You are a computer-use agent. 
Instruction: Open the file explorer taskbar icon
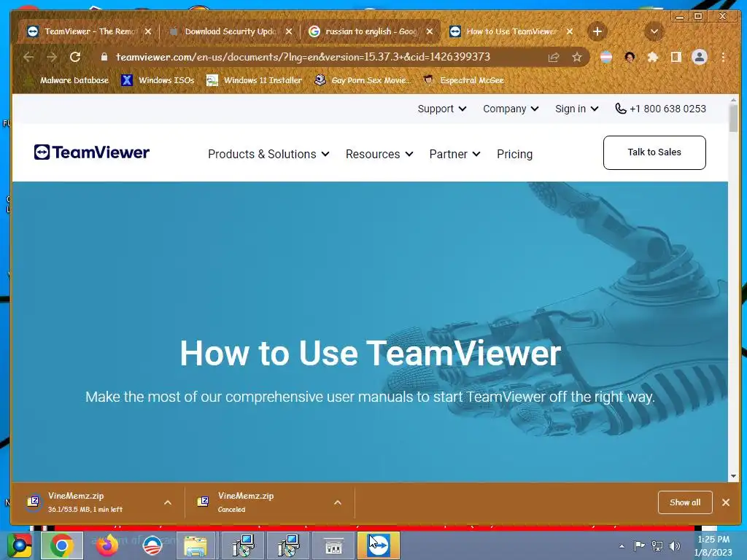click(196, 545)
